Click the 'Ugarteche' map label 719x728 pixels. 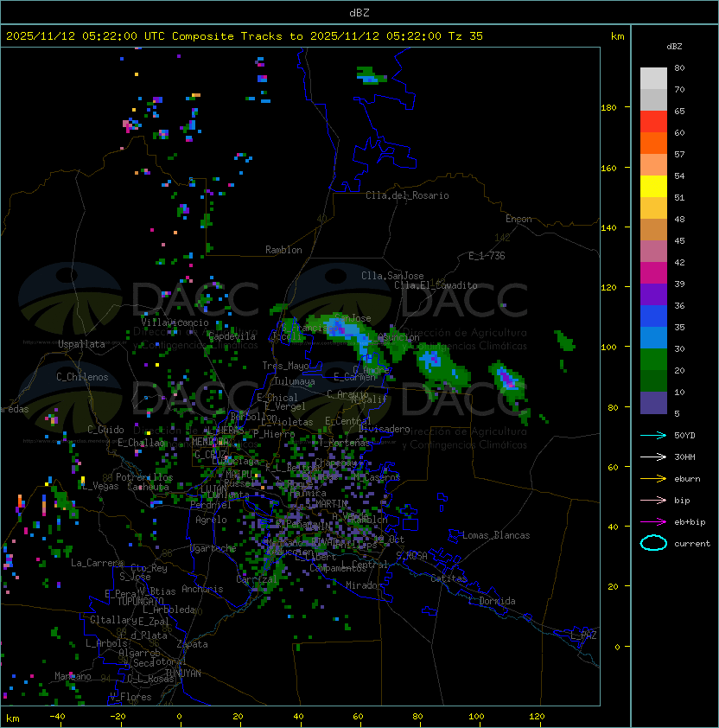click(x=213, y=548)
